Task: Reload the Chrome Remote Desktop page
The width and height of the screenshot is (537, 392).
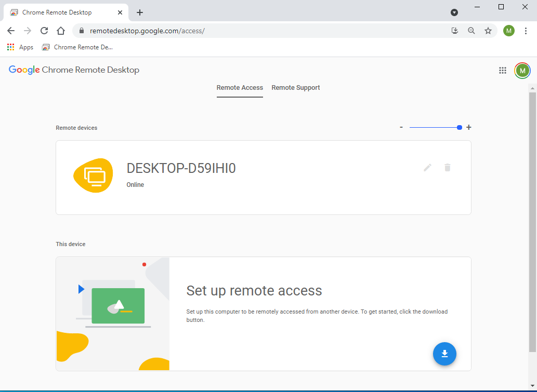Action: point(44,31)
